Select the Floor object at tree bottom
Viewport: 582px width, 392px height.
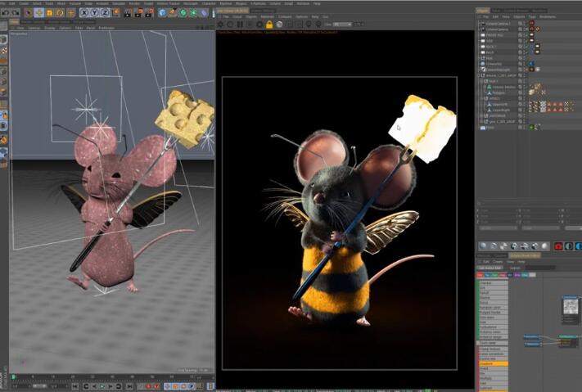point(490,128)
